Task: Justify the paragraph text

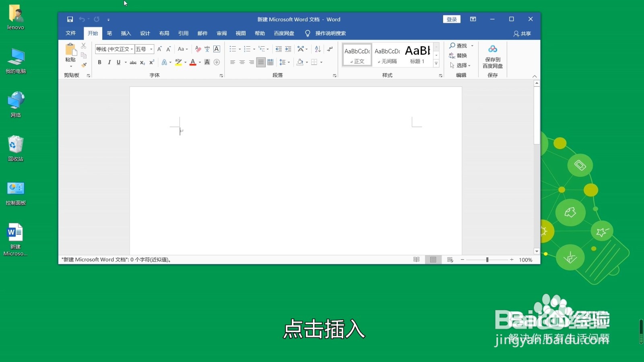Action: click(x=261, y=62)
